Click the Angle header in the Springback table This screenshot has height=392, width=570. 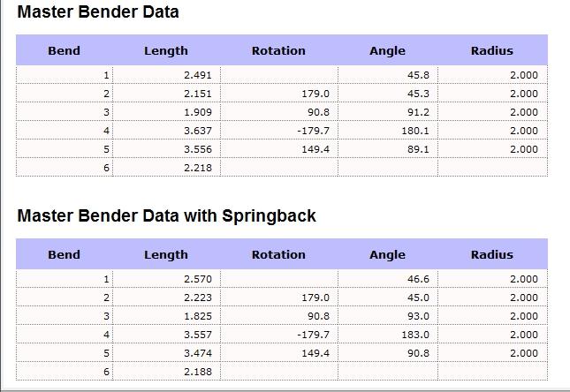tap(387, 255)
